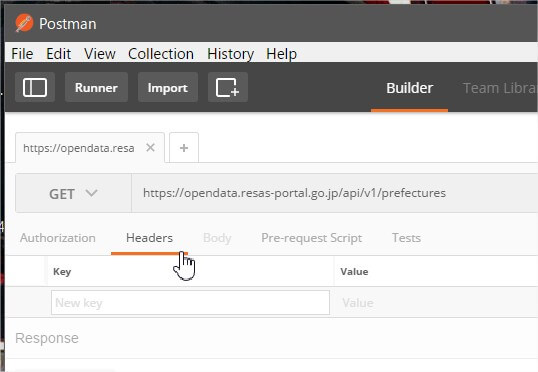
Task: Add a new request tab with plus
Action: [184, 148]
